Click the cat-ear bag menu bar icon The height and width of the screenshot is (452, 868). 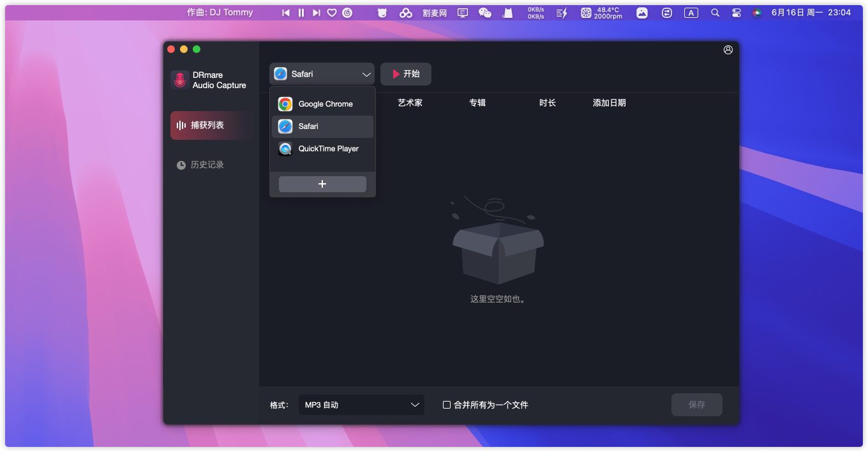coord(507,13)
